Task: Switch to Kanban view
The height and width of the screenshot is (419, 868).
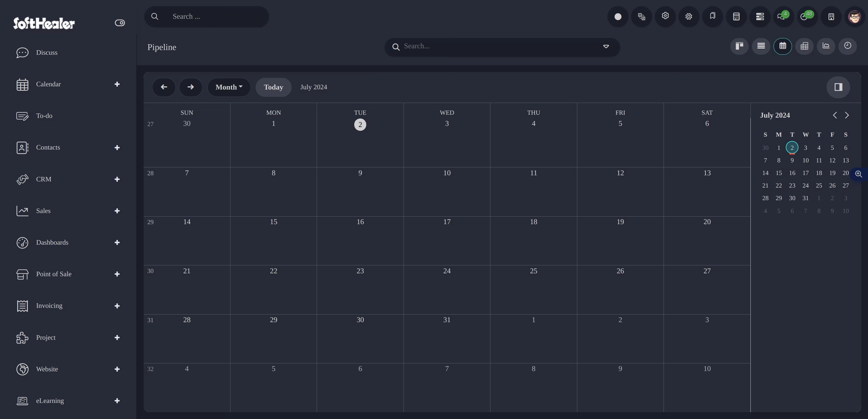Action: pyautogui.click(x=739, y=46)
